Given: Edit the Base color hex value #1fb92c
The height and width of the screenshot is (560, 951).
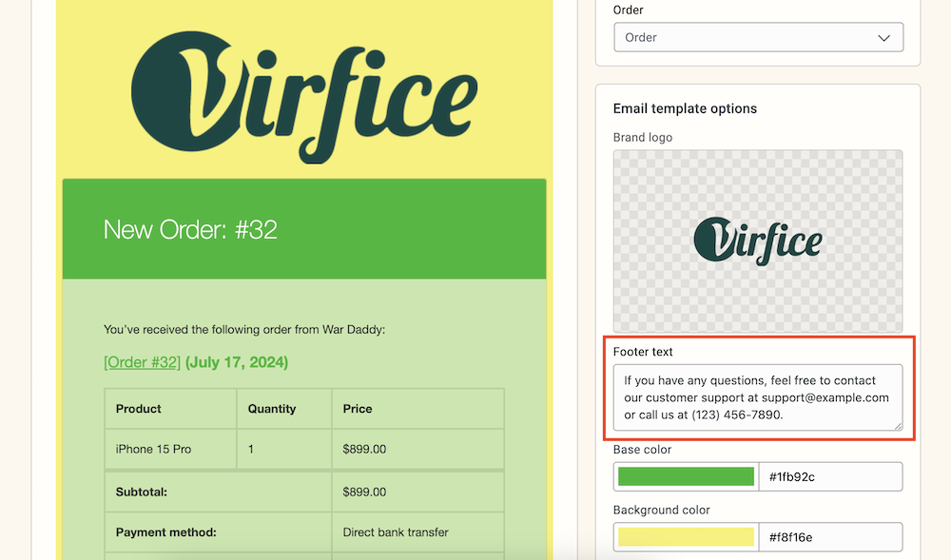Looking at the screenshot, I should tap(830, 476).
